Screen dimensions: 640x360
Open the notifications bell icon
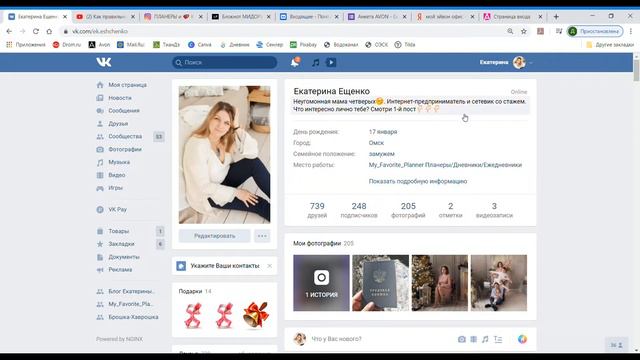(295, 62)
